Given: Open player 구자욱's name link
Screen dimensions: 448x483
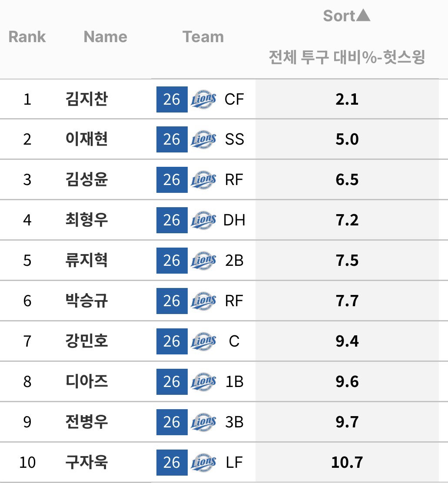Looking at the screenshot, I should (86, 462).
